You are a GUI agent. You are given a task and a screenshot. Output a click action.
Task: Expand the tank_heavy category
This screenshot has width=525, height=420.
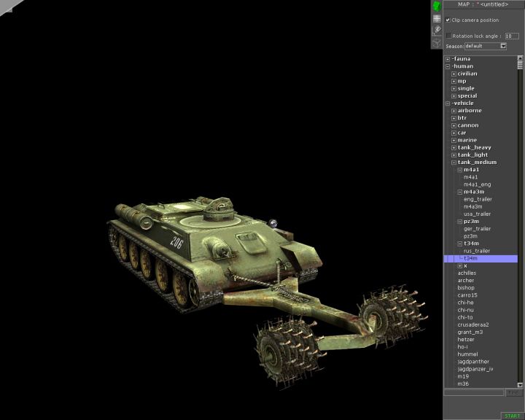coord(454,147)
